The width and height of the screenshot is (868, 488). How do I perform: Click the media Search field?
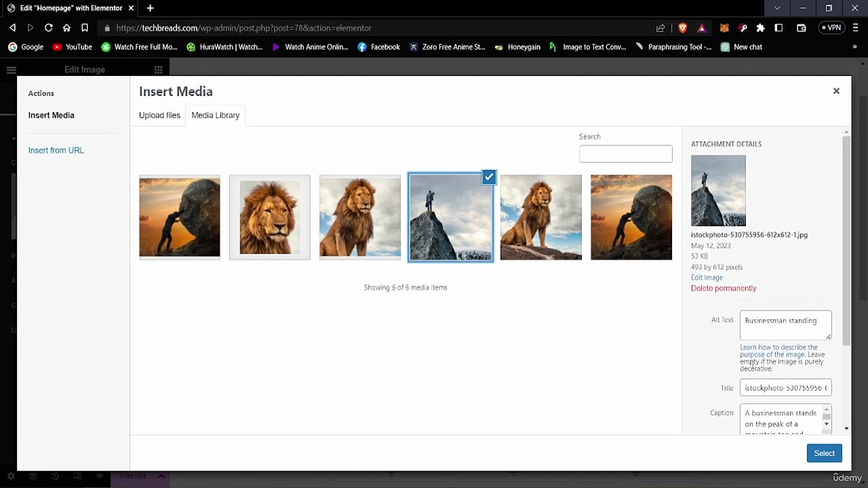pos(625,154)
